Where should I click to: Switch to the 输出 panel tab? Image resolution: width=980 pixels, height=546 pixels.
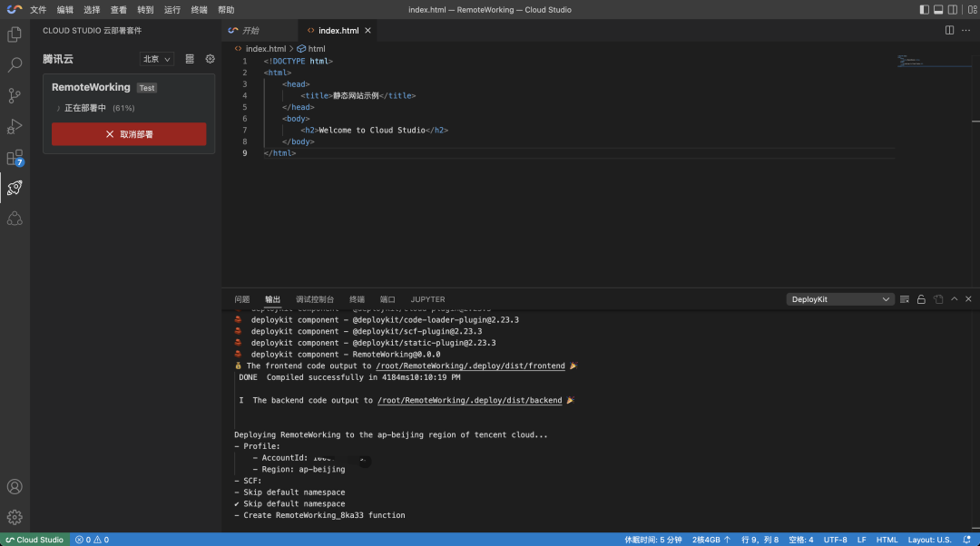coord(272,299)
